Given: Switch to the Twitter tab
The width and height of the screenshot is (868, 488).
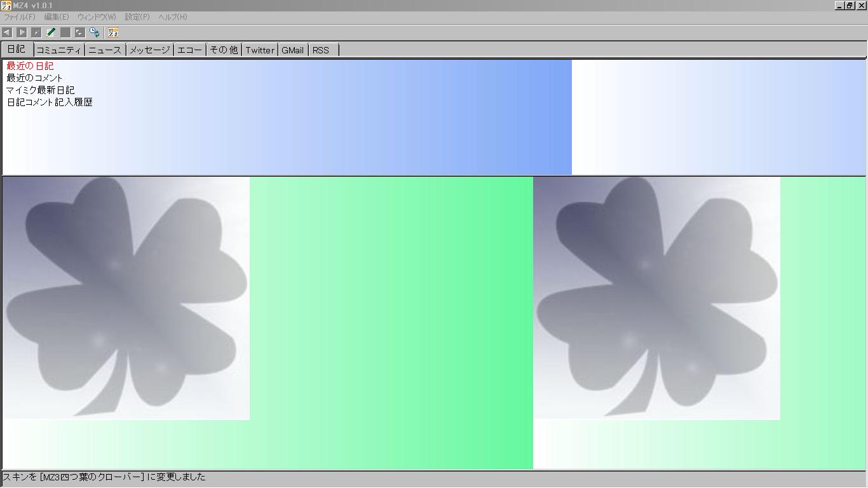Looking at the screenshot, I should point(260,50).
